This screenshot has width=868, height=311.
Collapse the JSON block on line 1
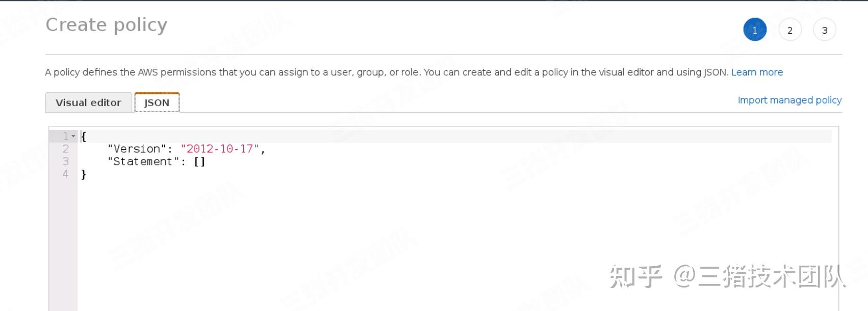click(73, 136)
